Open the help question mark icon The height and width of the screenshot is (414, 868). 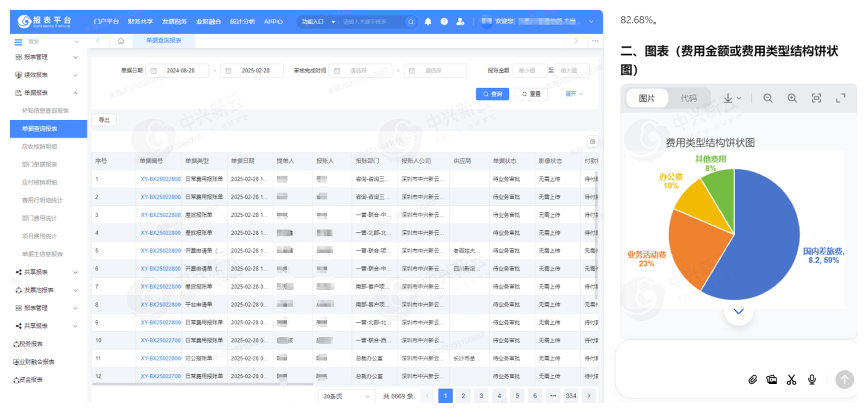pyautogui.click(x=444, y=22)
